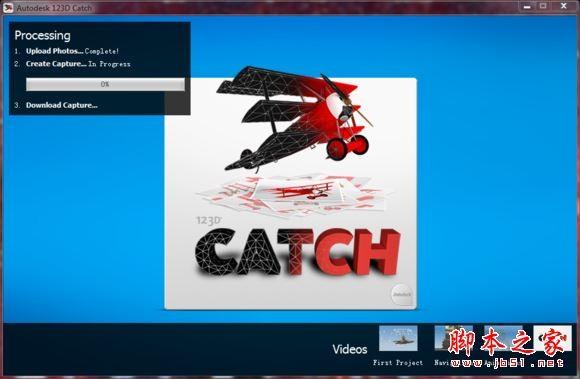This screenshot has height=379, width=580.
Task: Maximize the Autodesk 123D Catch window
Action: tap(543, 6)
